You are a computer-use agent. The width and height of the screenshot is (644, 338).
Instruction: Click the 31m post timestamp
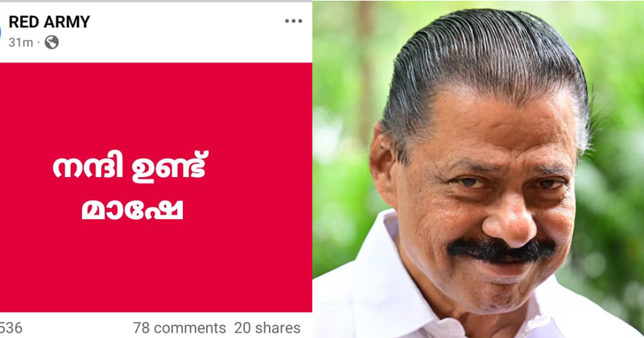[21, 43]
